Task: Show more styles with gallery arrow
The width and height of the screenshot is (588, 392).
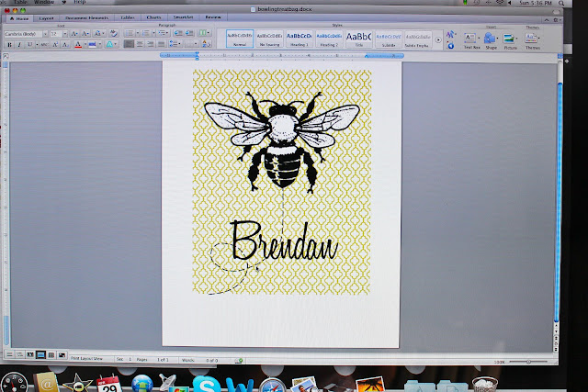Action: click(x=438, y=39)
